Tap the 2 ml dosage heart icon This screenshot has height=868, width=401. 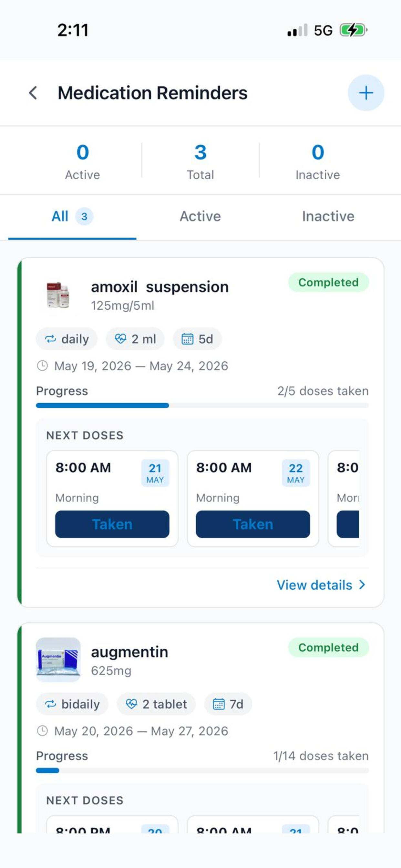click(x=120, y=338)
